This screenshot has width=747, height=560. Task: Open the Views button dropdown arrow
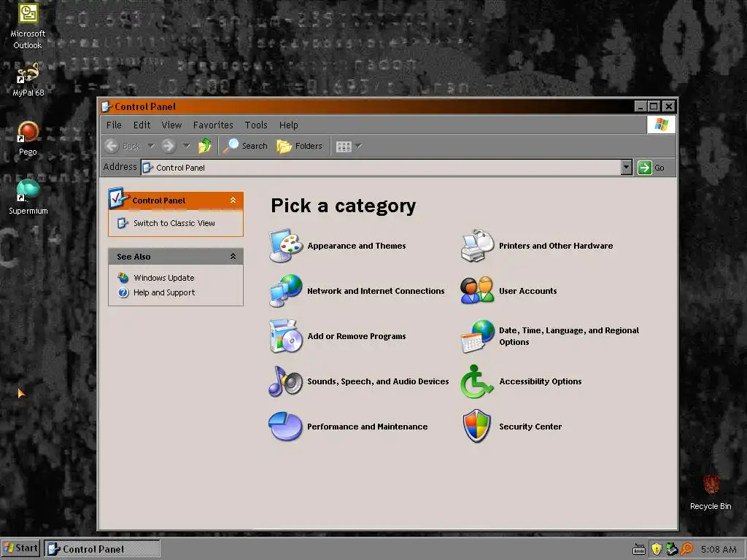358,146
